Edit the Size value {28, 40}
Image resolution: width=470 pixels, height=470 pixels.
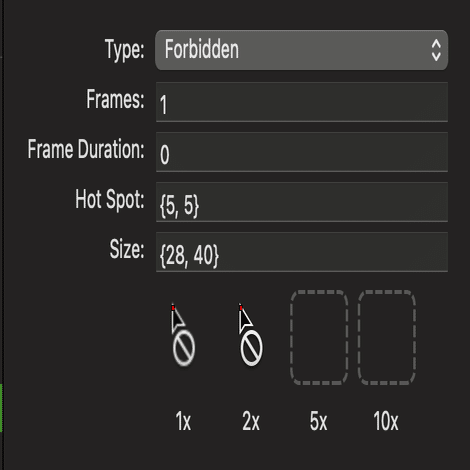coord(302,252)
